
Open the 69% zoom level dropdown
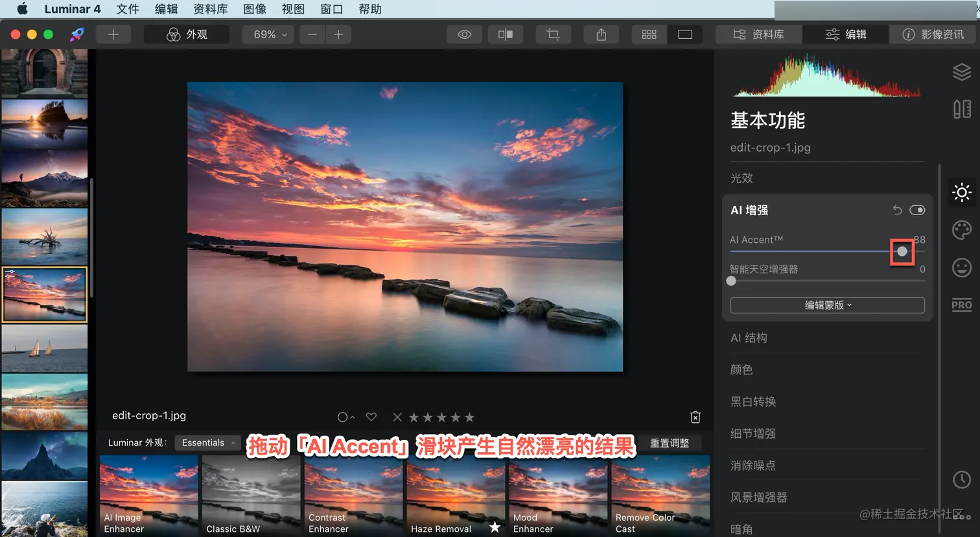pos(268,34)
